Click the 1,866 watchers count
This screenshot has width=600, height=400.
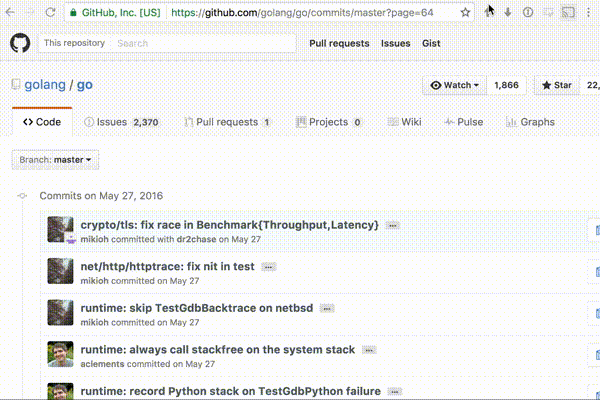click(506, 85)
